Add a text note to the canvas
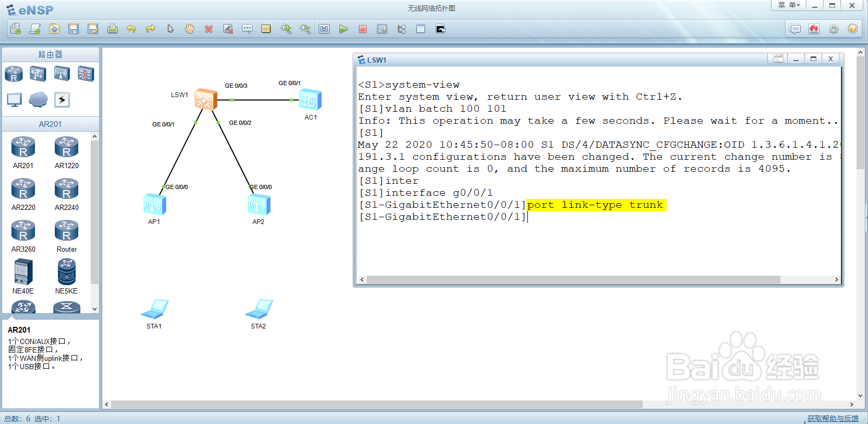 pos(247,29)
